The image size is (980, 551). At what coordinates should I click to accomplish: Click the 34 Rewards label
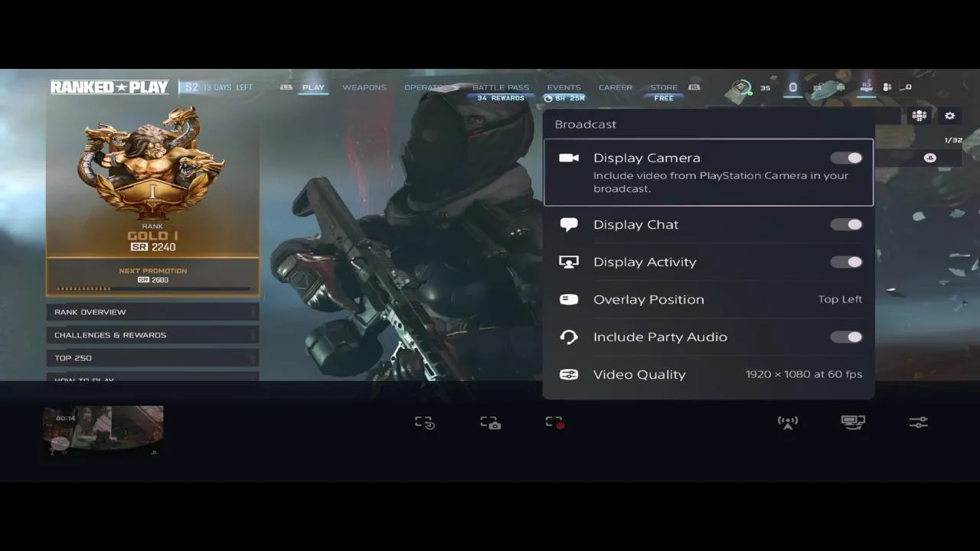pos(501,99)
